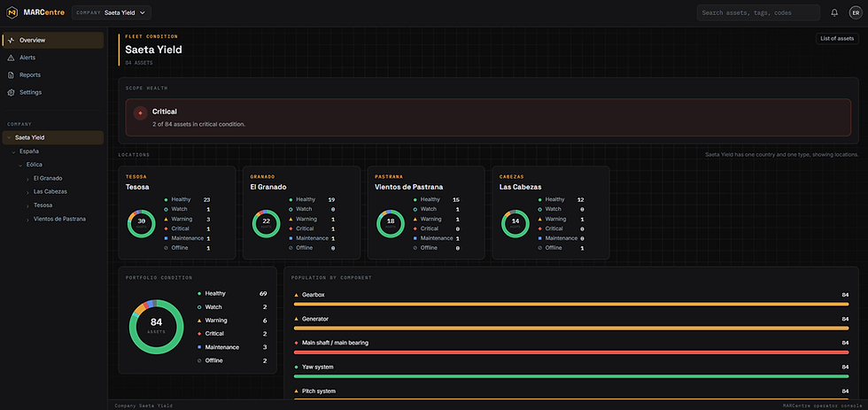The width and height of the screenshot is (868, 410).
Task: Open the Reports menu item
Action: pyautogui.click(x=53, y=74)
